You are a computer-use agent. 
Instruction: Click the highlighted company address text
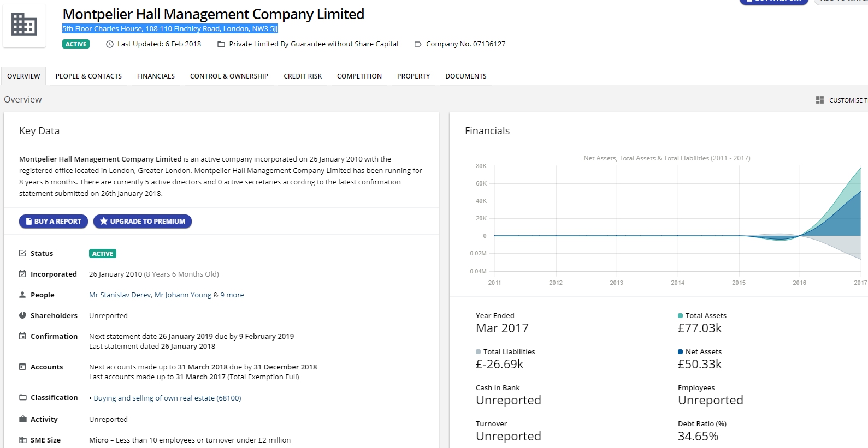pos(170,29)
